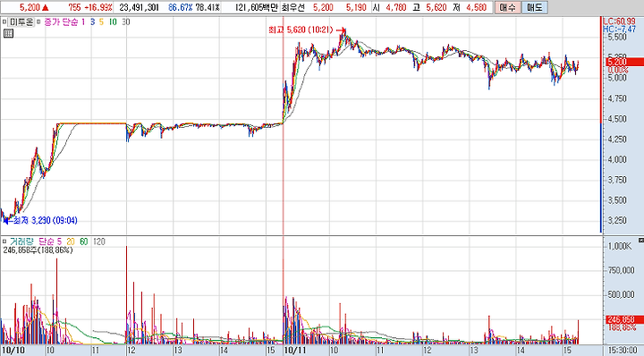This screenshot has width=644, height=356.
Task: Click the 매도 sell button
Action: pyautogui.click(x=534, y=7)
